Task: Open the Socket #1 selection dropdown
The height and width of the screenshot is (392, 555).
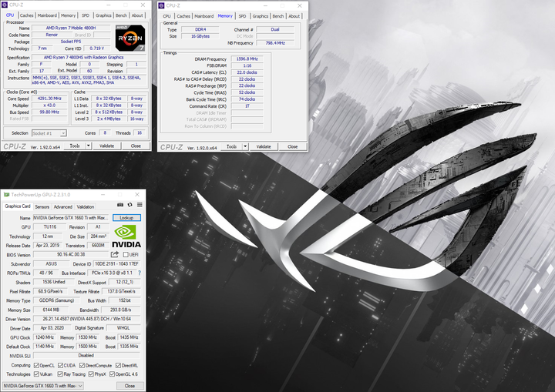Action: coord(49,133)
